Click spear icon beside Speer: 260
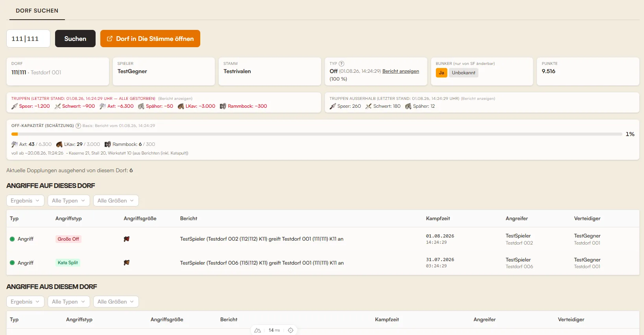The width and height of the screenshot is (644, 335). tap(333, 106)
